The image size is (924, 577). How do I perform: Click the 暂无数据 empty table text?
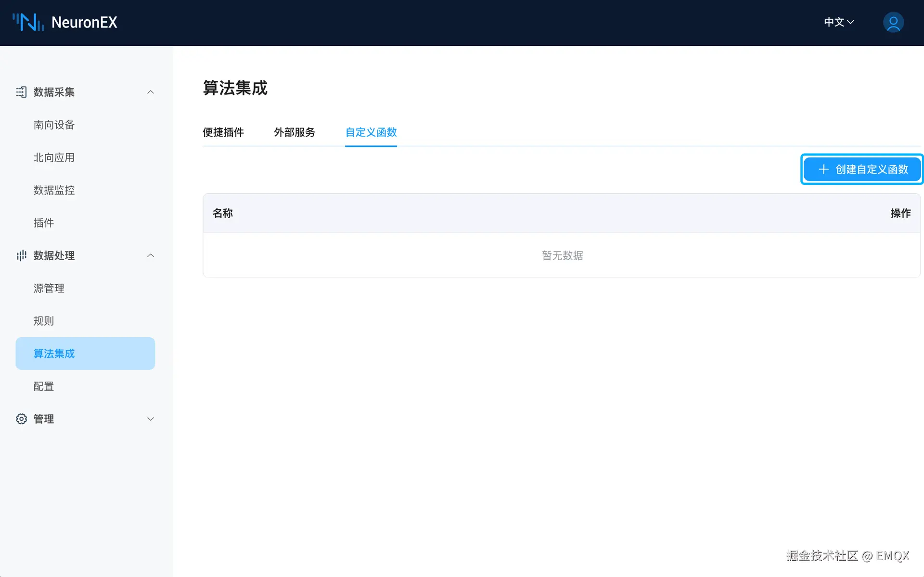pyautogui.click(x=562, y=255)
